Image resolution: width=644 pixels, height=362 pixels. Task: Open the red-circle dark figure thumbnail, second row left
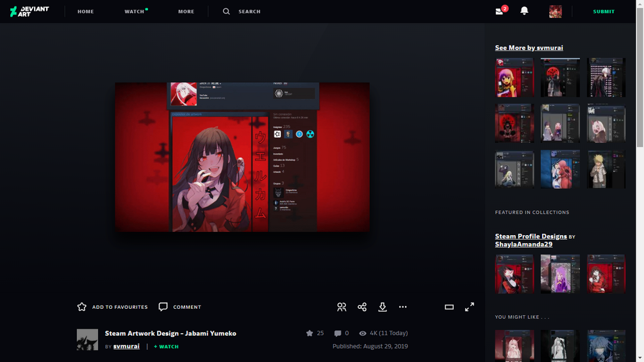click(514, 123)
